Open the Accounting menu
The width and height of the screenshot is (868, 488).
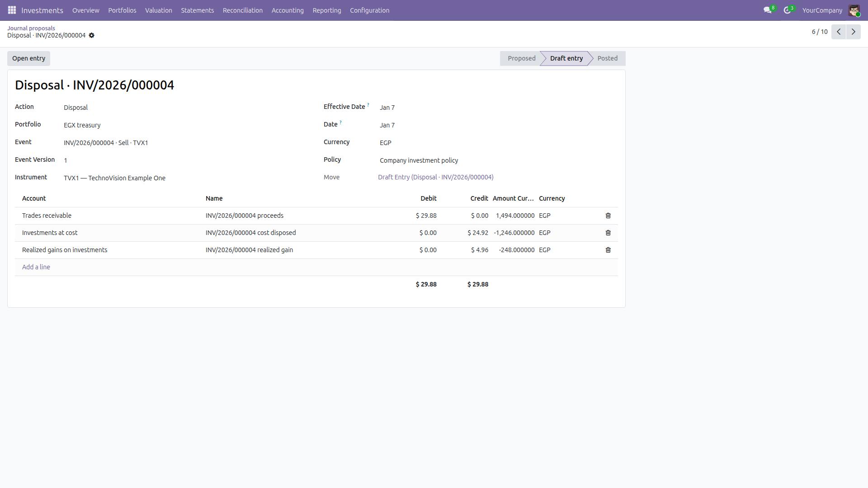[288, 10]
